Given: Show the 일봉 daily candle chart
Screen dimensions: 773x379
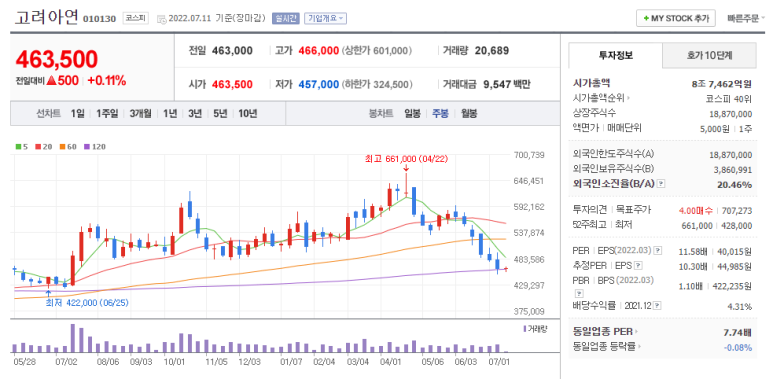Looking at the screenshot, I should point(412,113).
